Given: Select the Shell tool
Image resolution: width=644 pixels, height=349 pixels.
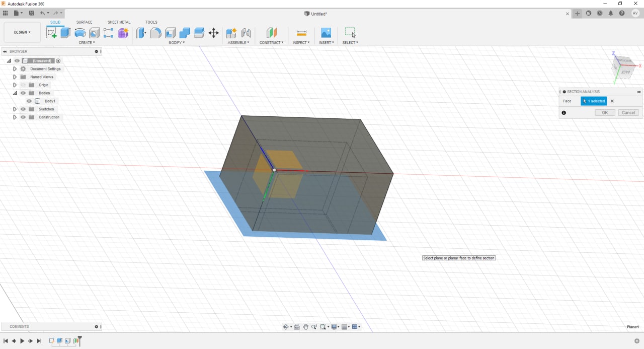Looking at the screenshot, I should (171, 33).
